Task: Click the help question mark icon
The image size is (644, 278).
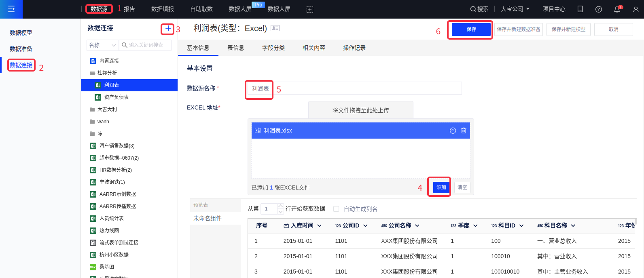Action: 599,9
